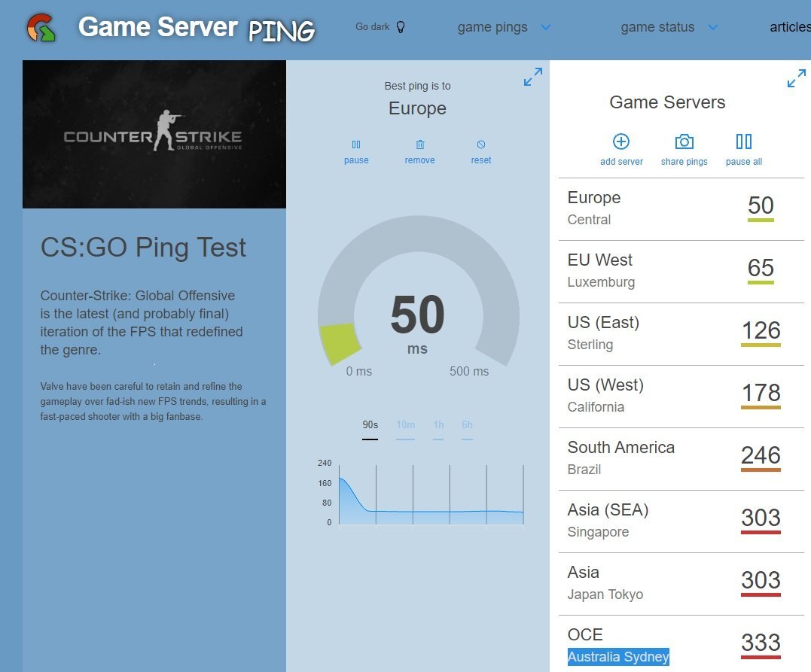This screenshot has height=672, width=811.
Task: Click the 303 ping value for Japan Tokyo
Action: coord(761,580)
